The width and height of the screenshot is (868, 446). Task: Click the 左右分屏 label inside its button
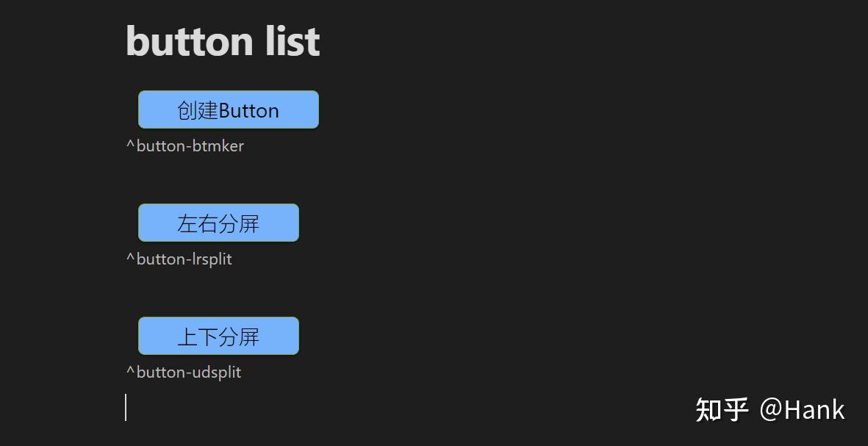pos(218,223)
